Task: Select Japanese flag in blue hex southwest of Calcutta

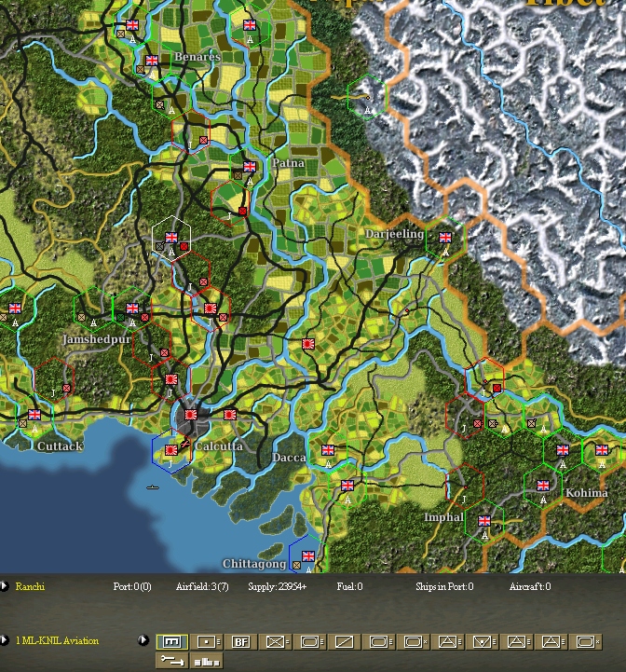Action: pos(171,449)
